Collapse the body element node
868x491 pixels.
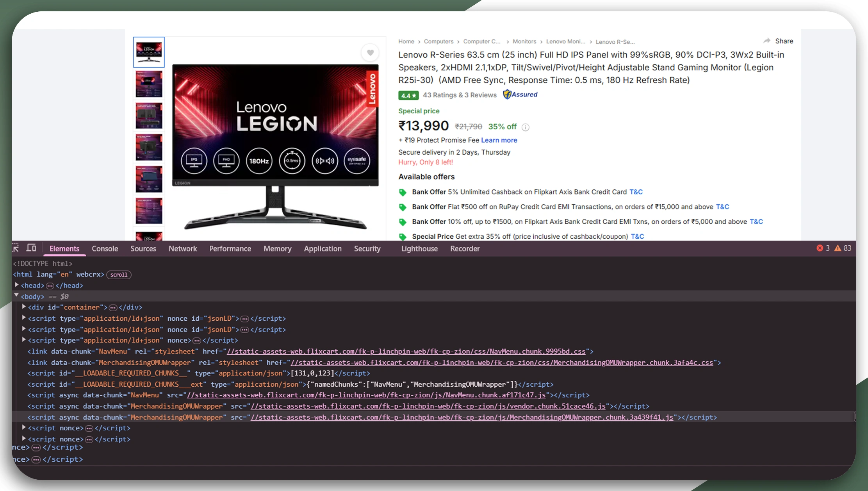pyautogui.click(x=17, y=296)
